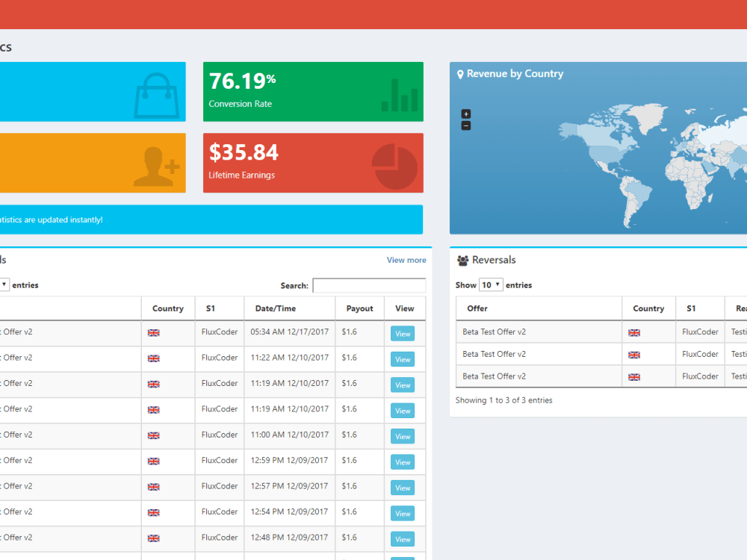Screen dimensions: 747x560
Task: Click UK flag in third Reversals row
Action: pos(634,377)
